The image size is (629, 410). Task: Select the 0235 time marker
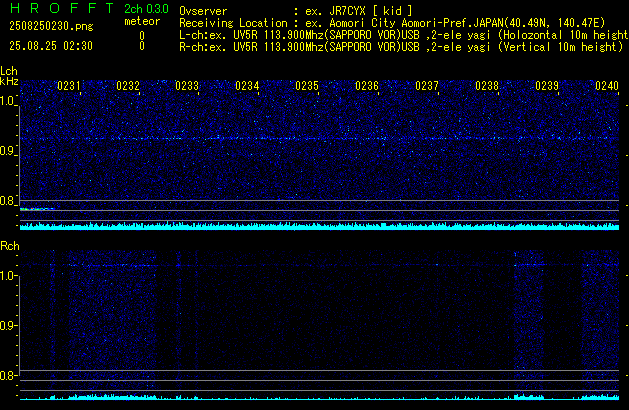307,86
